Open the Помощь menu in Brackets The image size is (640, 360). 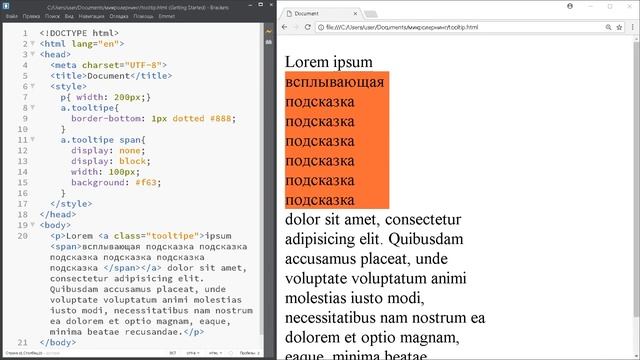(143, 16)
